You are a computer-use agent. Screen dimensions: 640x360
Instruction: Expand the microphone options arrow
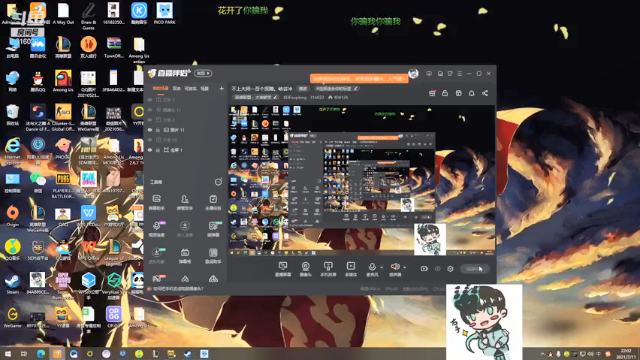[382, 268]
